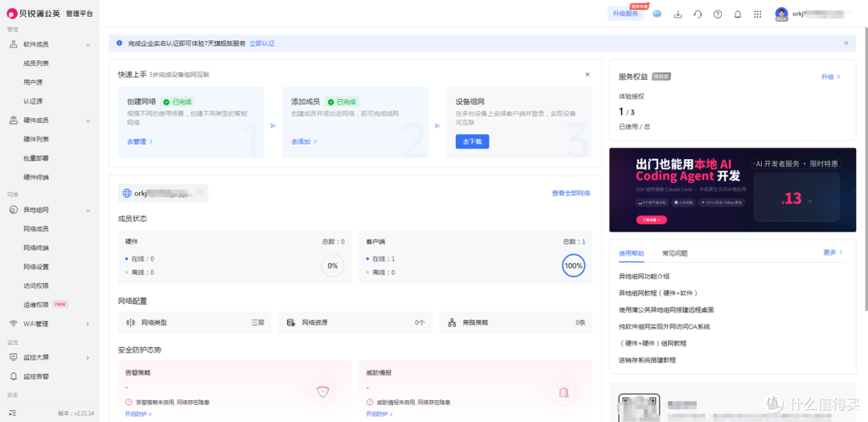Click the 监控大屏 monitor icon
Image resolution: width=868 pixels, height=422 pixels.
14,358
